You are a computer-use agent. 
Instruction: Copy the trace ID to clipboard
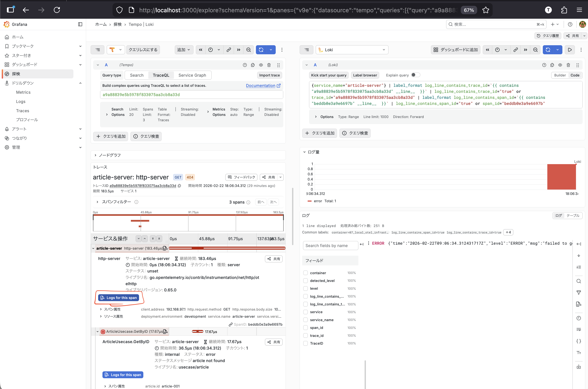(x=179, y=186)
